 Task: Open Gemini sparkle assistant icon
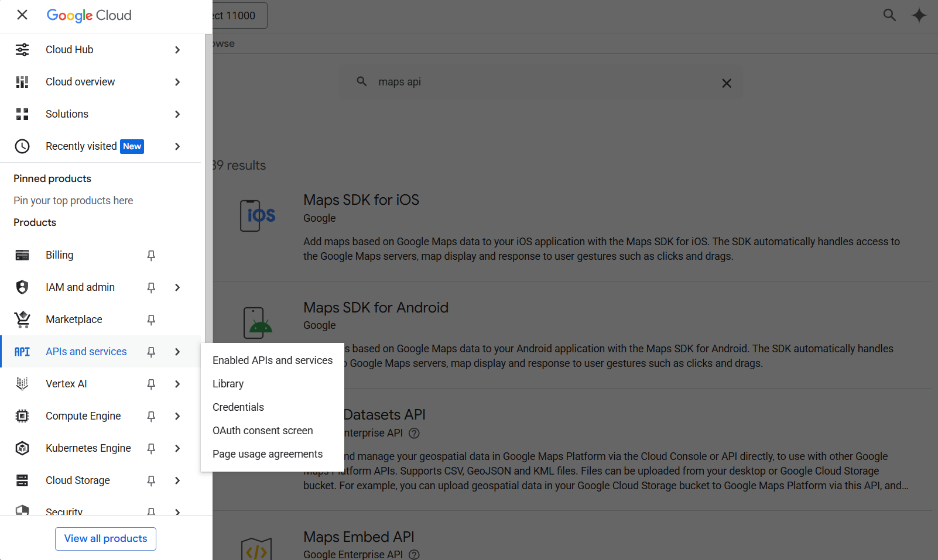[x=919, y=15]
